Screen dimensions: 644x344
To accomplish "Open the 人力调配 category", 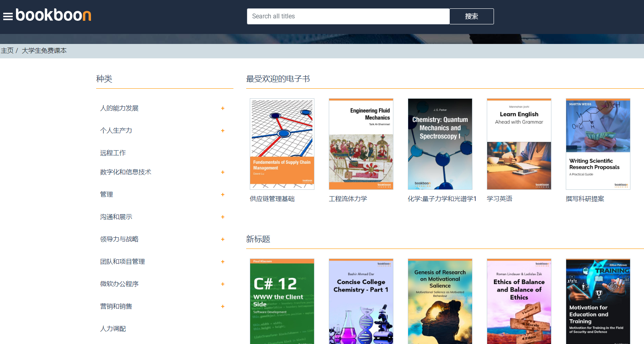I will (x=113, y=329).
